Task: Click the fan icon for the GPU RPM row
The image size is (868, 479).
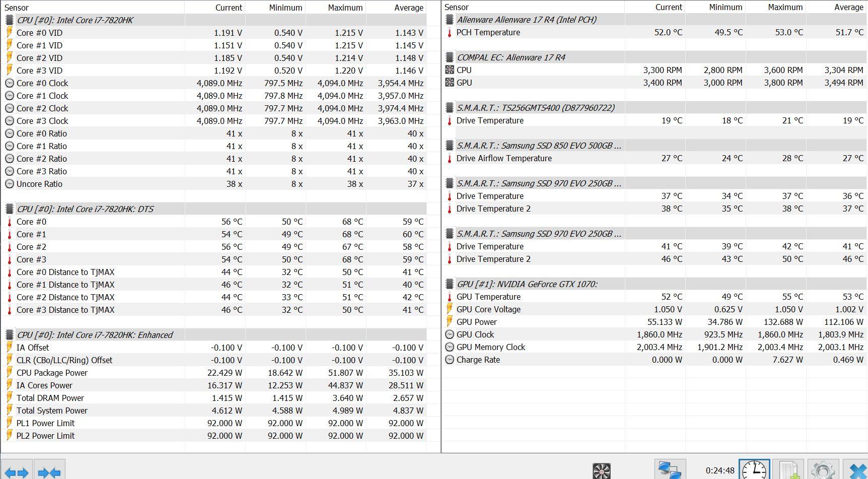Action: pos(450,83)
